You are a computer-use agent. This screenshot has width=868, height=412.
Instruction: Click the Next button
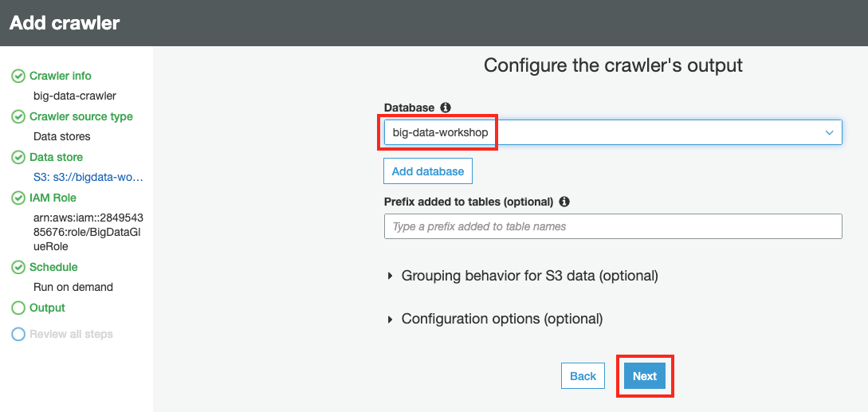[x=645, y=376]
